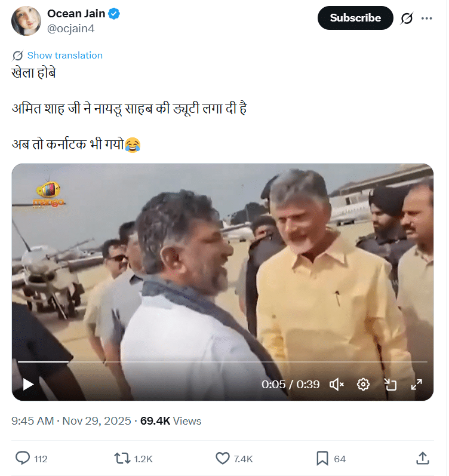This screenshot has height=476, width=449.
Task: Like the post with heart icon
Action: point(222,458)
